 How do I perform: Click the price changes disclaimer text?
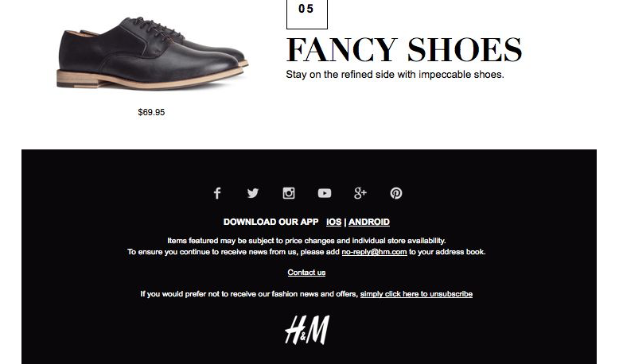click(x=306, y=241)
